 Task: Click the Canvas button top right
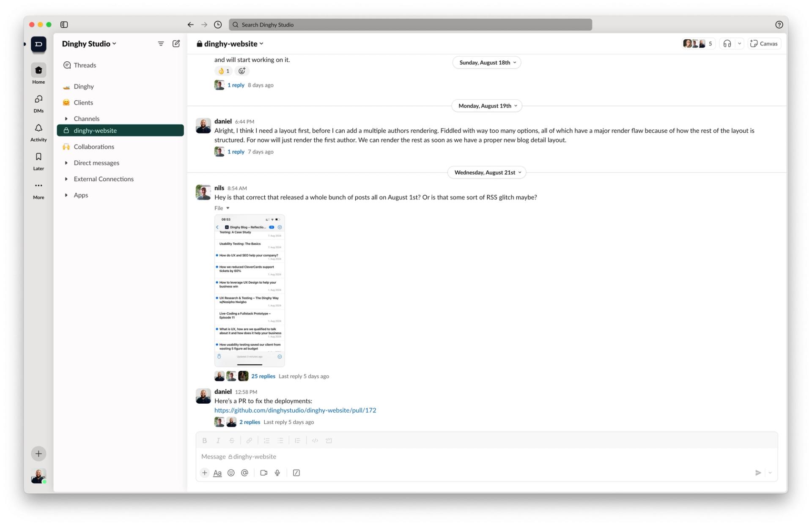coord(764,43)
